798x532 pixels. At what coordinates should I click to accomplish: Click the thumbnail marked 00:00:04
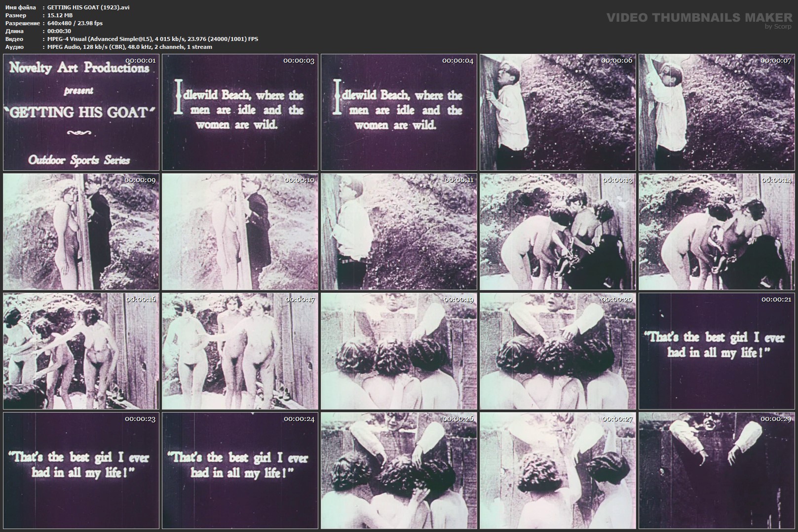click(399, 113)
